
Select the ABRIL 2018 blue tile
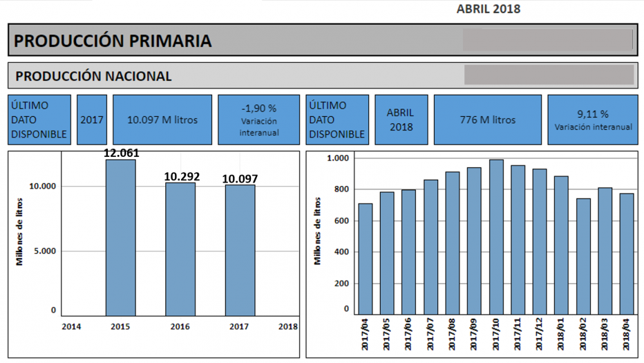[x=400, y=120]
